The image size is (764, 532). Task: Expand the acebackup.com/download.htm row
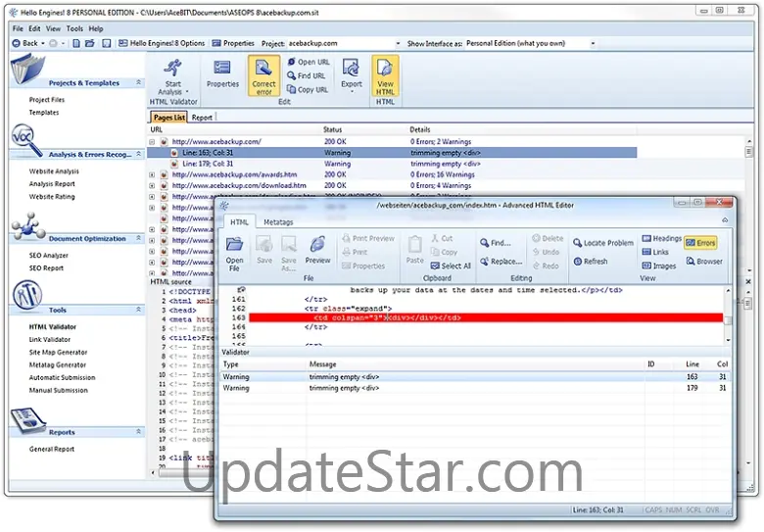[x=152, y=185]
